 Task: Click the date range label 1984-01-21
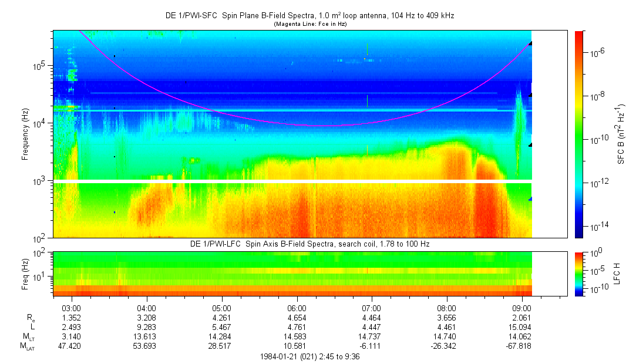309,356
